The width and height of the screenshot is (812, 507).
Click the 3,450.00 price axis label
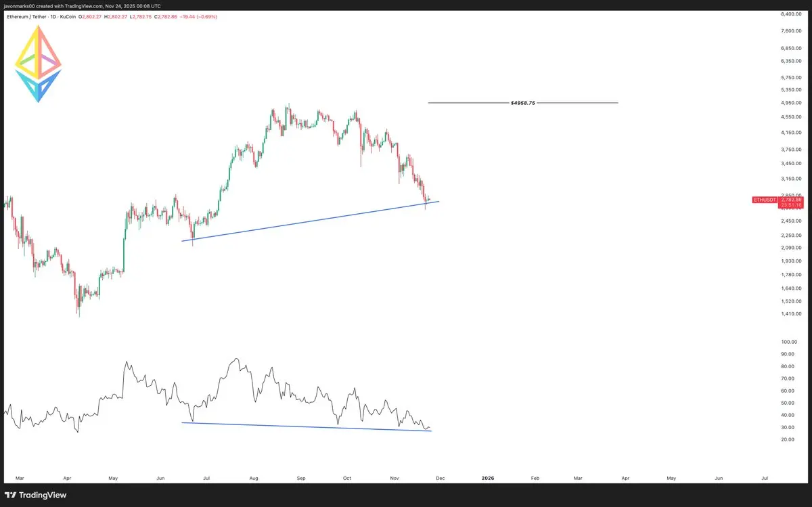point(791,164)
